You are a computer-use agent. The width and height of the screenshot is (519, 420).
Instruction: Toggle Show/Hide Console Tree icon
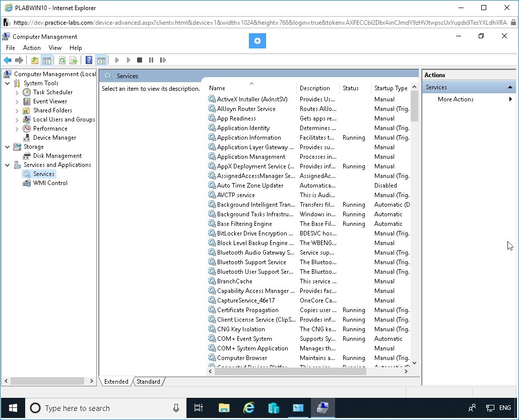point(47,60)
